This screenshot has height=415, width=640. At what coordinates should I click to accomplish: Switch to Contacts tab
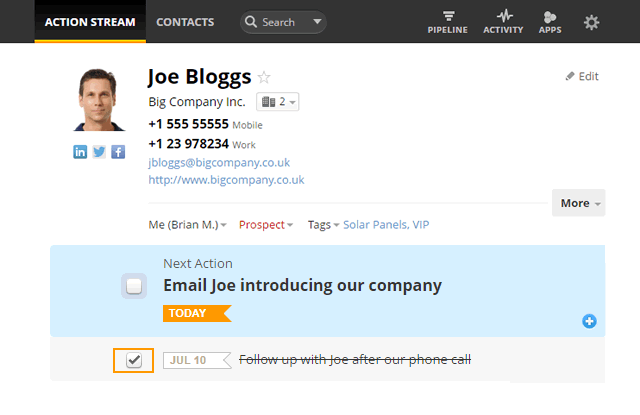[x=185, y=22]
